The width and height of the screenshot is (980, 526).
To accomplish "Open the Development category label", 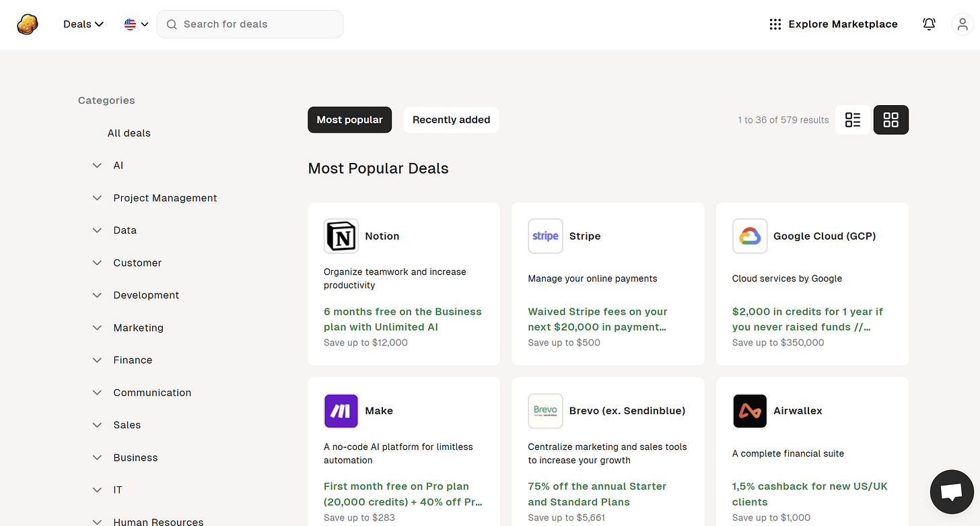I will click(x=146, y=295).
